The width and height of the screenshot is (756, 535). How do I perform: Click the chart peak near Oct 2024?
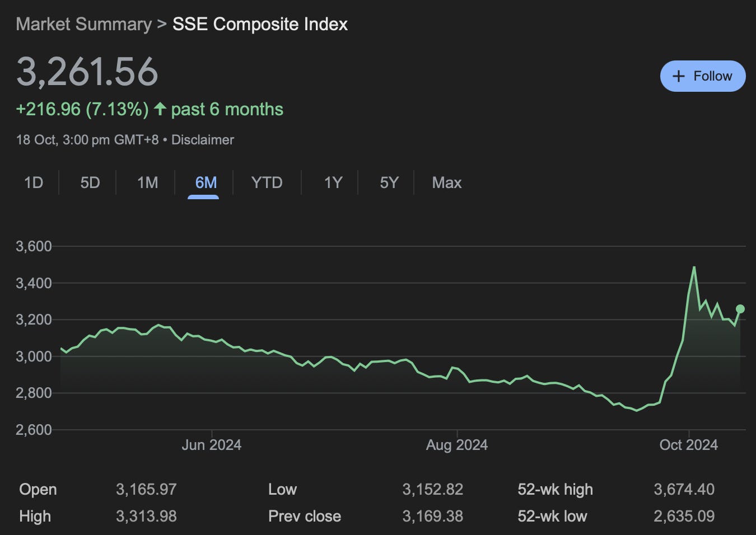[x=694, y=267]
